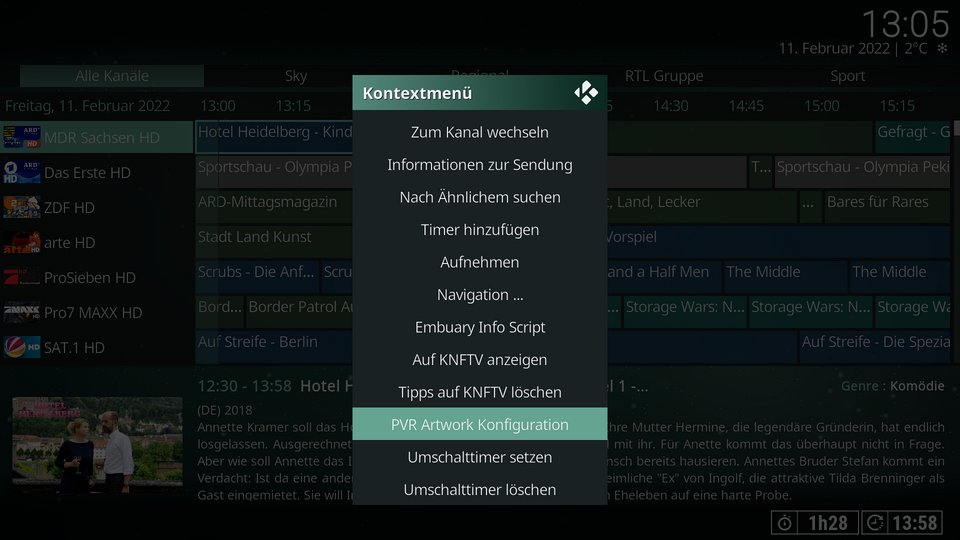This screenshot has height=540, width=960.
Task: Launch 'Embuary Info Script'
Action: (480, 327)
